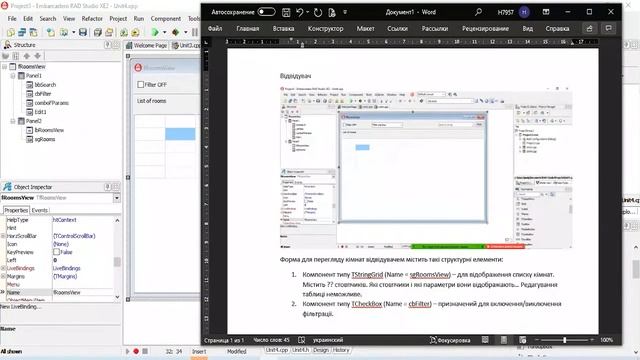Toggle the KeyPreview False checkbox
Viewport: 640px width, 360px height.
(56, 252)
